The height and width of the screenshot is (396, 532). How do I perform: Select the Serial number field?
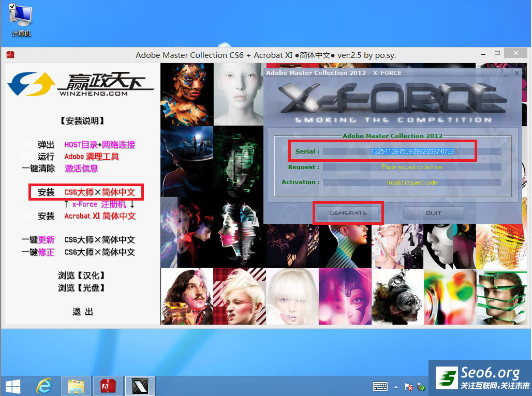(412, 151)
